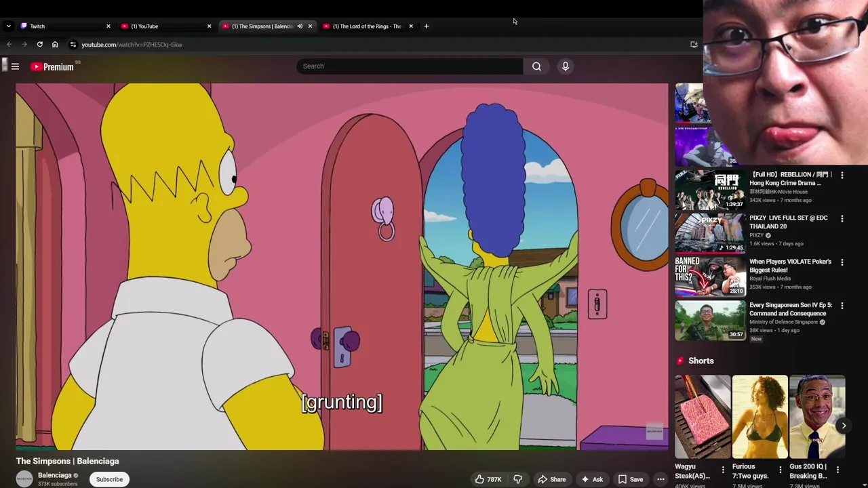Open options menu for PIXZY LIVE video
The width and height of the screenshot is (868, 488).
pos(842,218)
